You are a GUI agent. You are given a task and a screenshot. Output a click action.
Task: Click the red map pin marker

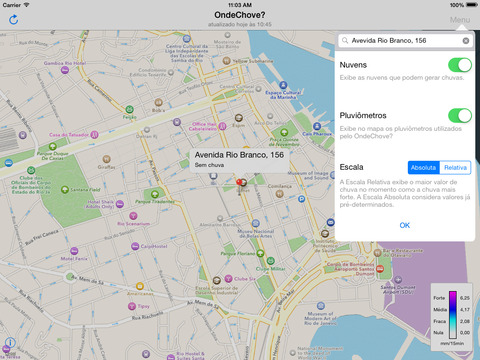[x=239, y=183]
